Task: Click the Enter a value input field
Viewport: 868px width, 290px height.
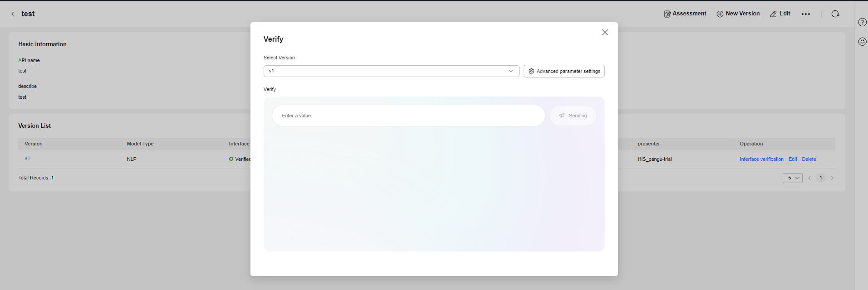Action: click(408, 116)
